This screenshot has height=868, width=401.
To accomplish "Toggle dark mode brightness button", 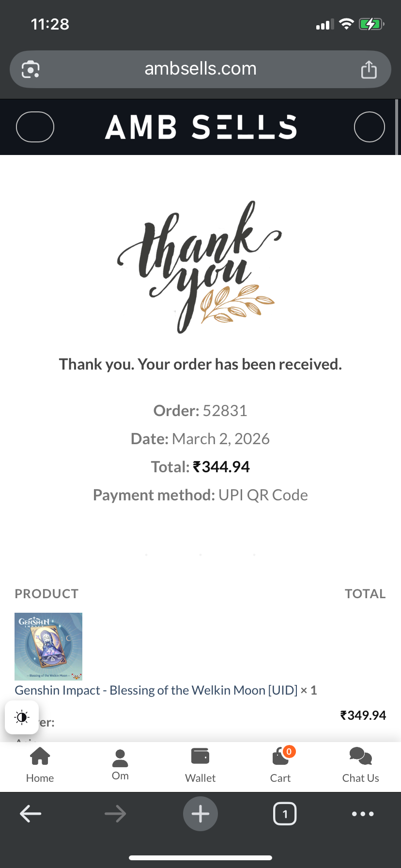I will click(x=22, y=717).
